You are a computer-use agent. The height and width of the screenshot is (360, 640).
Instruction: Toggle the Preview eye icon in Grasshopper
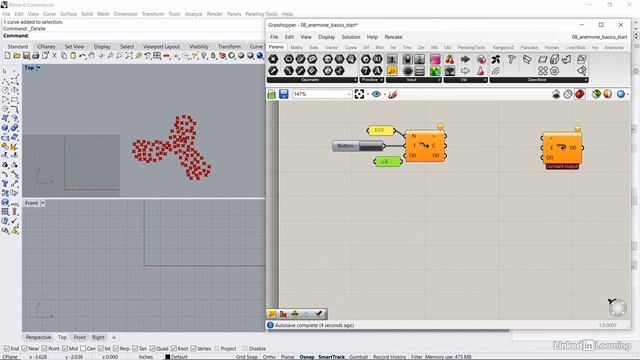coord(376,94)
